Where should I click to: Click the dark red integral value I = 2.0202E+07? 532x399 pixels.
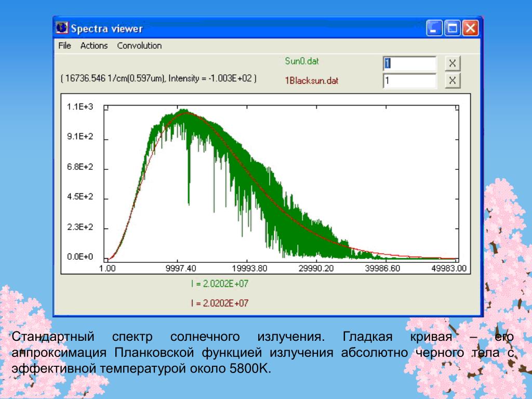click(220, 303)
